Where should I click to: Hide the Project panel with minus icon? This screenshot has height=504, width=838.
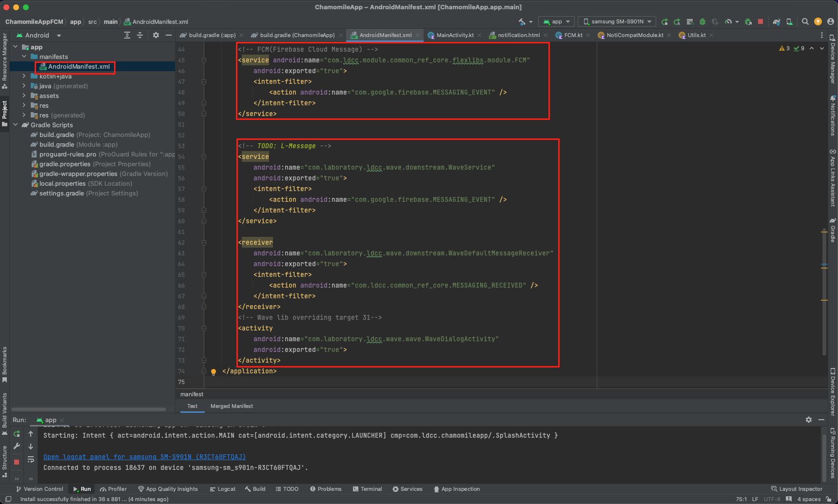tap(169, 35)
